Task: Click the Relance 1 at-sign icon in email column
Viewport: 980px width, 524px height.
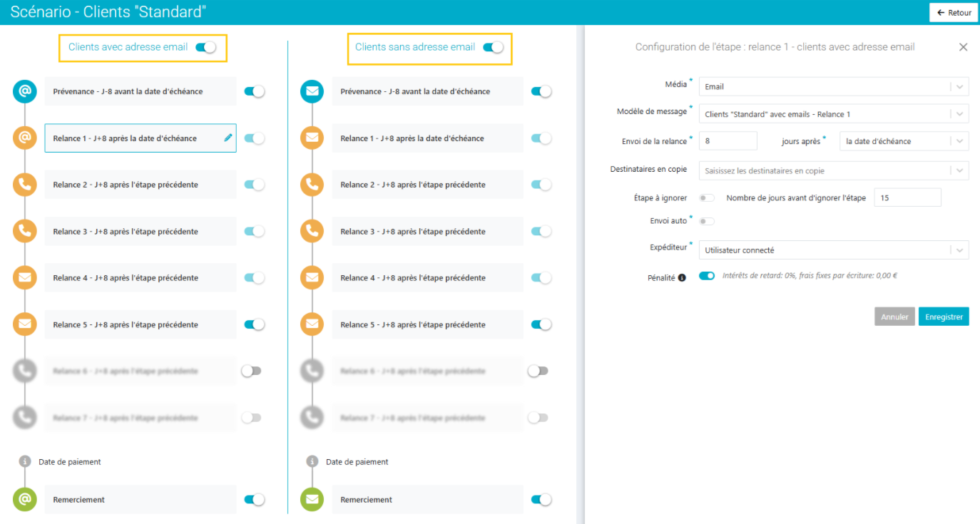Action: tap(25, 138)
